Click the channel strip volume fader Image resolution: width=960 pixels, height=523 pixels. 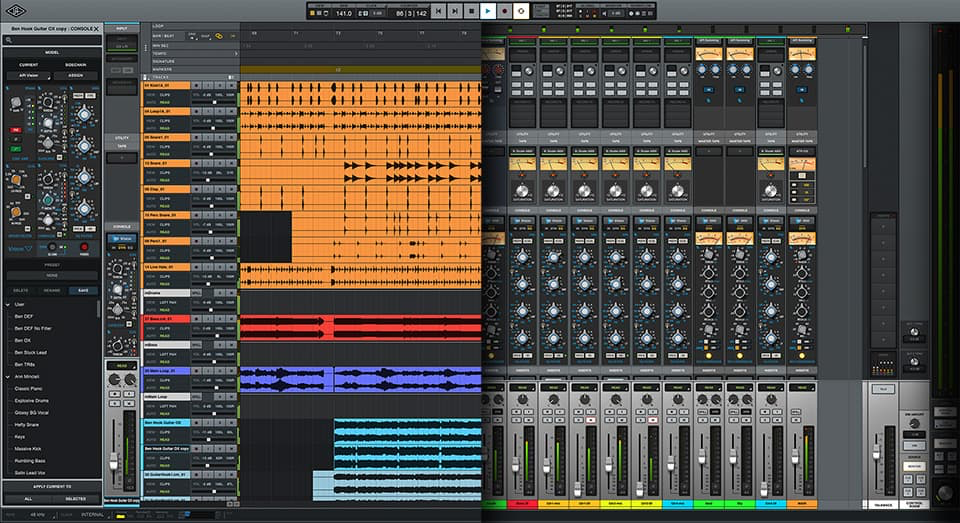click(113, 460)
